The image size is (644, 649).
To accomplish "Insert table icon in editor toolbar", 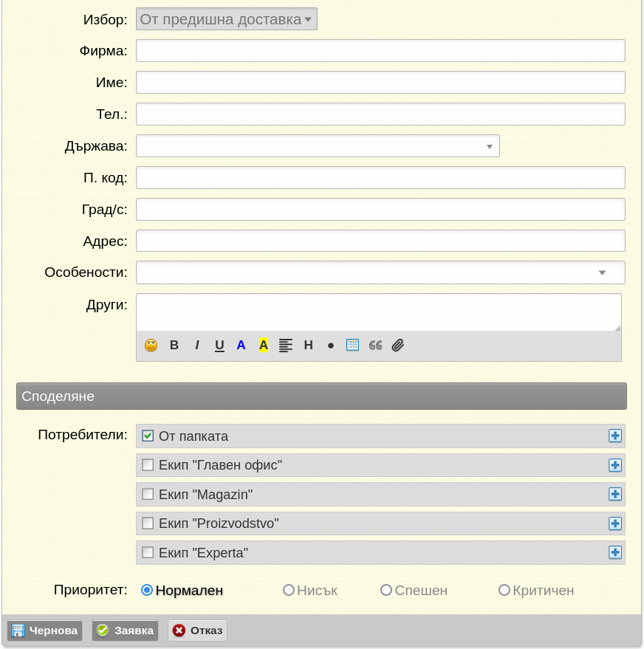I will coord(352,346).
